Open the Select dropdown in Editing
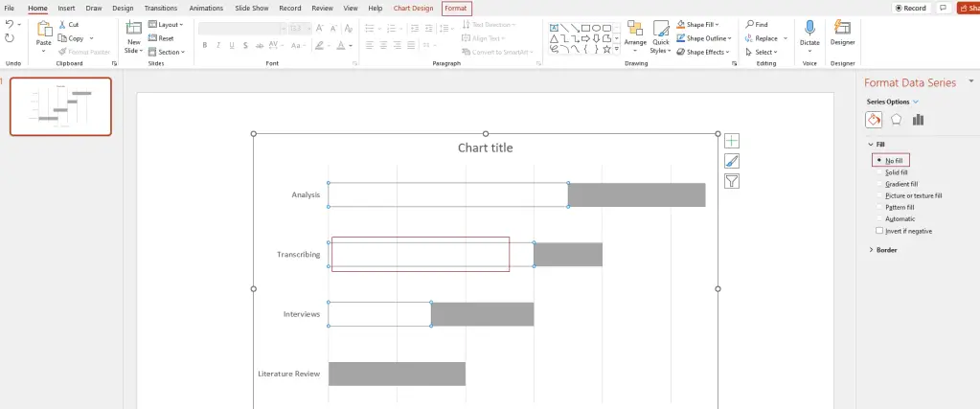The width and height of the screenshot is (980, 409). (762, 52)
